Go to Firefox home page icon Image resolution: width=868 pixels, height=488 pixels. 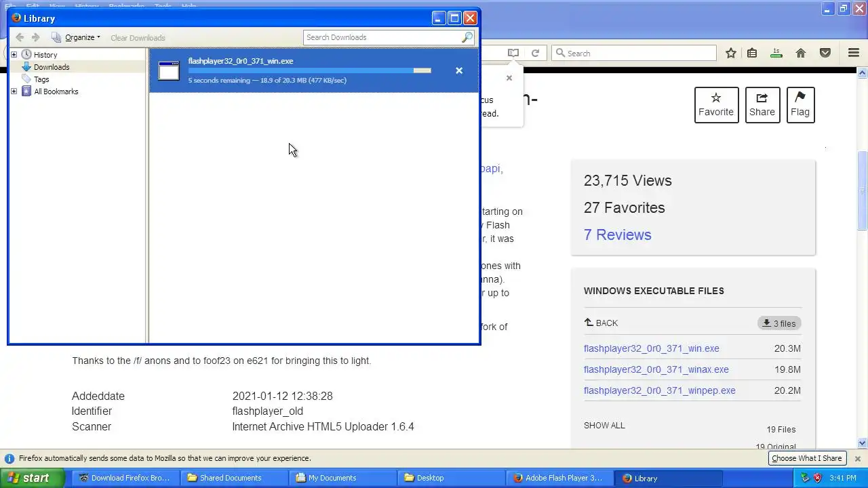(801, 53)
